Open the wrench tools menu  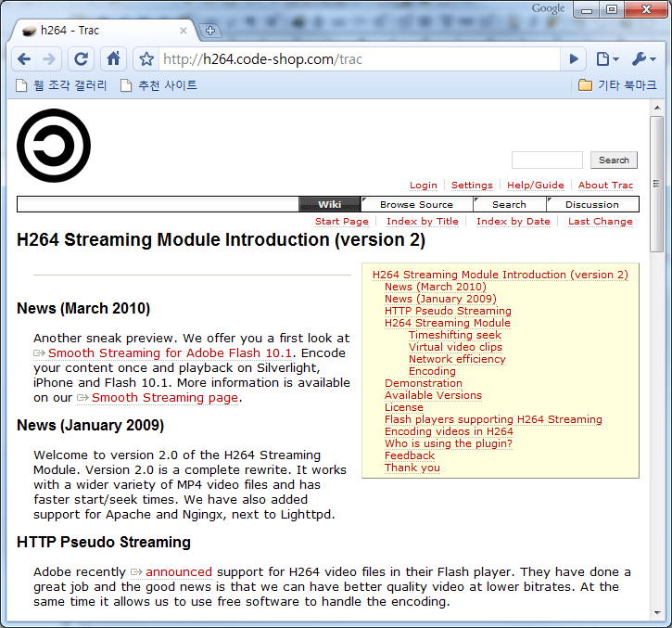point(643,58)
